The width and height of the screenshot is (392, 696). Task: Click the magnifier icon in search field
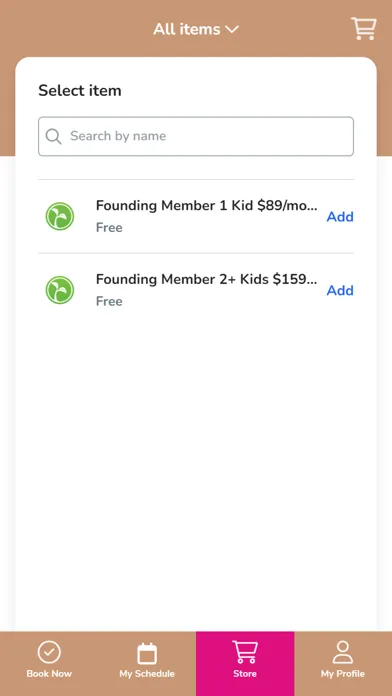[53, 136]
